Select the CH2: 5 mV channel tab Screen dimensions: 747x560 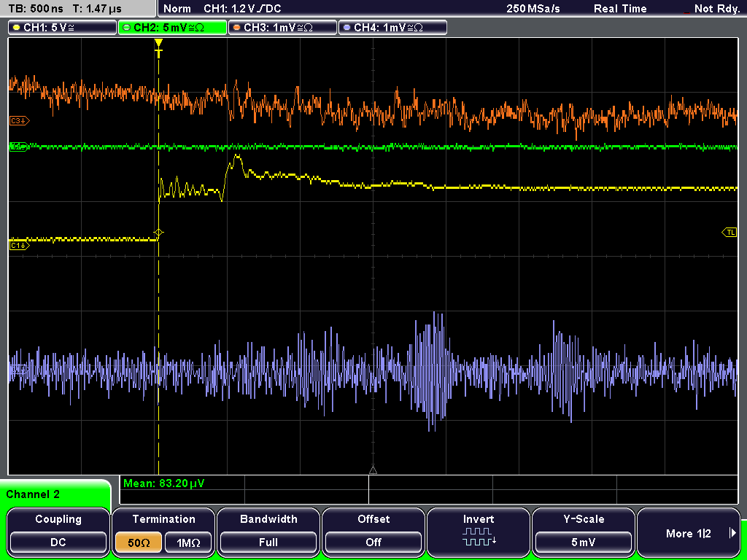[x=172, y=28]
